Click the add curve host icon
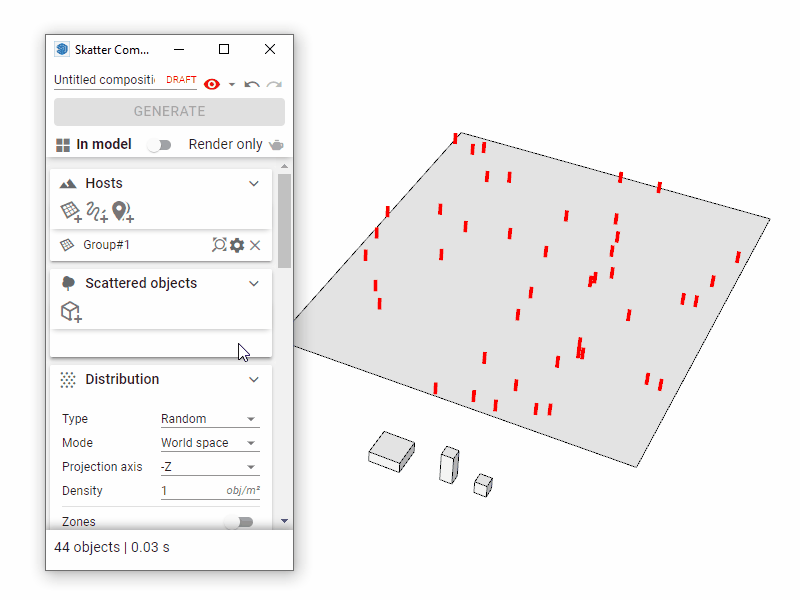800x600 pixels. pos(97,211)
